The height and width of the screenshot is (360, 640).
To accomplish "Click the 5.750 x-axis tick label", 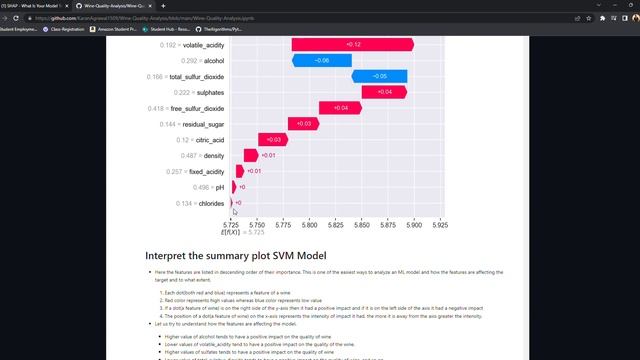I will point(257,225).
